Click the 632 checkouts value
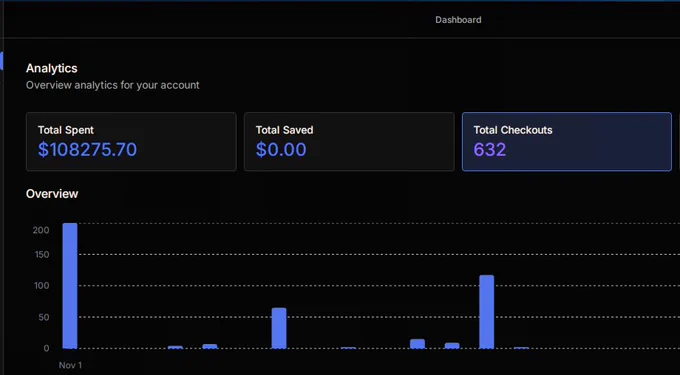The height and width of the screenshot is (375, 680). point(490,150)
